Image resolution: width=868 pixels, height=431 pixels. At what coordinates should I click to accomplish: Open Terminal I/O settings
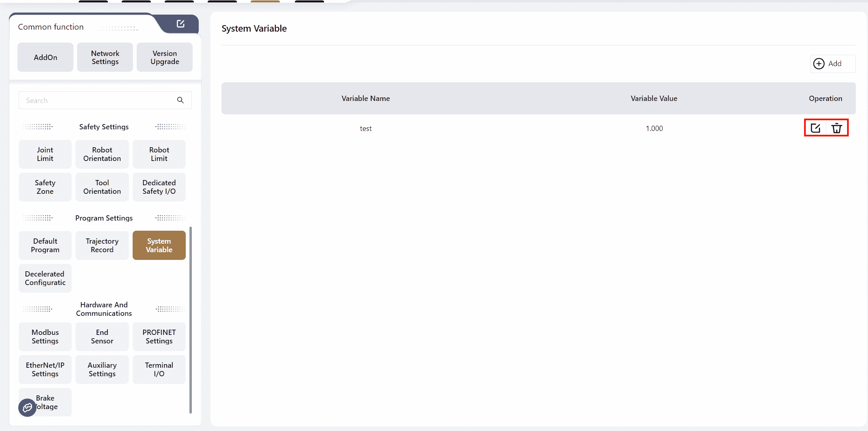[159, 369]
